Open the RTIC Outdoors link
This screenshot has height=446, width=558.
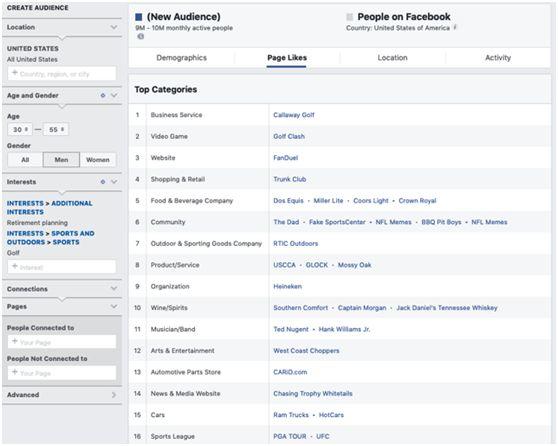click(x=296, y=243)
